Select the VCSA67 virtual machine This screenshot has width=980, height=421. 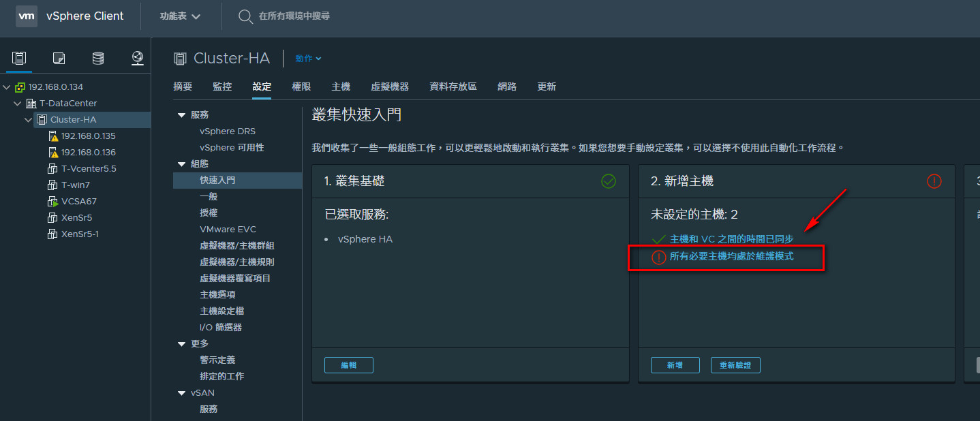pyautogui.click(x=74, y=201)
